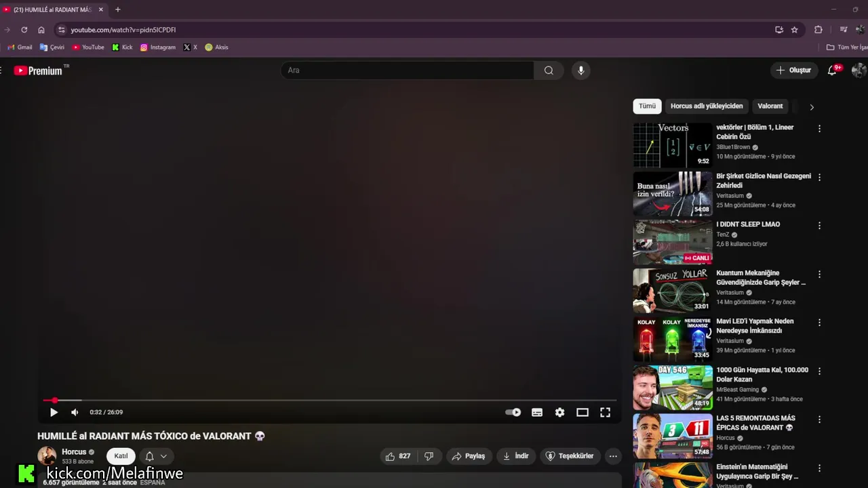Image resolution: width=868 pixels, height=488 pixels.
Task: Open more actions three-dot menu
Action: click(613, 456)
